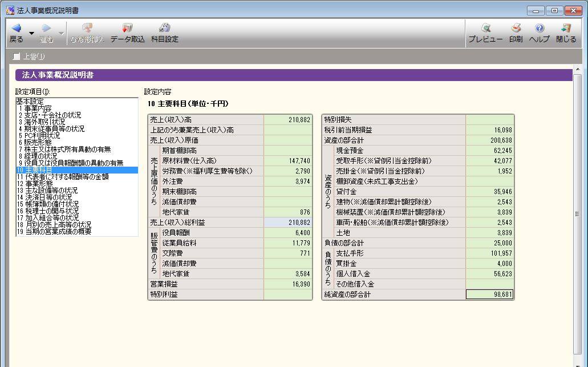Image resolution: width=588 pixels, height=367 pixels.
Task: Open 19 当期の営業成績の概要 item
Action: click(54, 232)
